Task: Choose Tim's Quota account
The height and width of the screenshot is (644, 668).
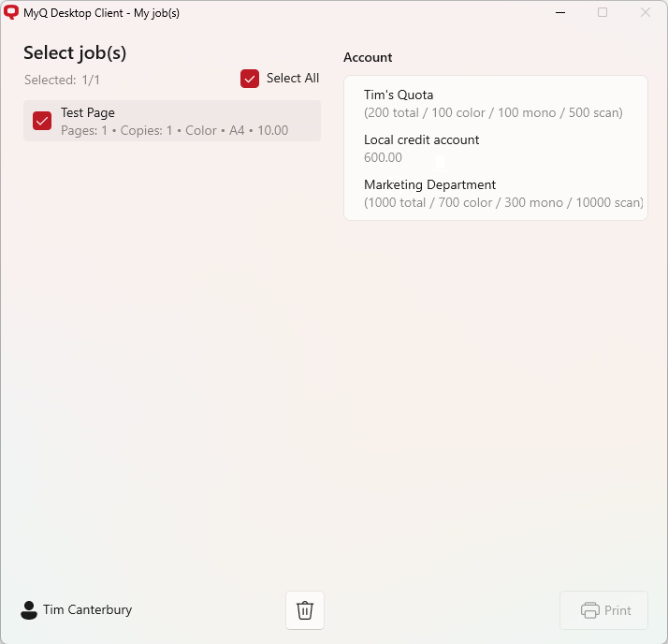Action: [x=399, y=95]
